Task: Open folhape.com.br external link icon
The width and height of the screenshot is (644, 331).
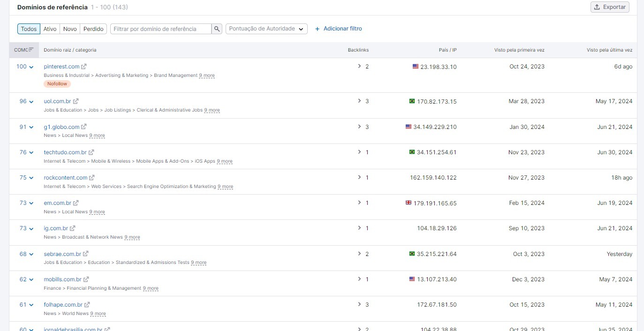Action: coord(87,305)
